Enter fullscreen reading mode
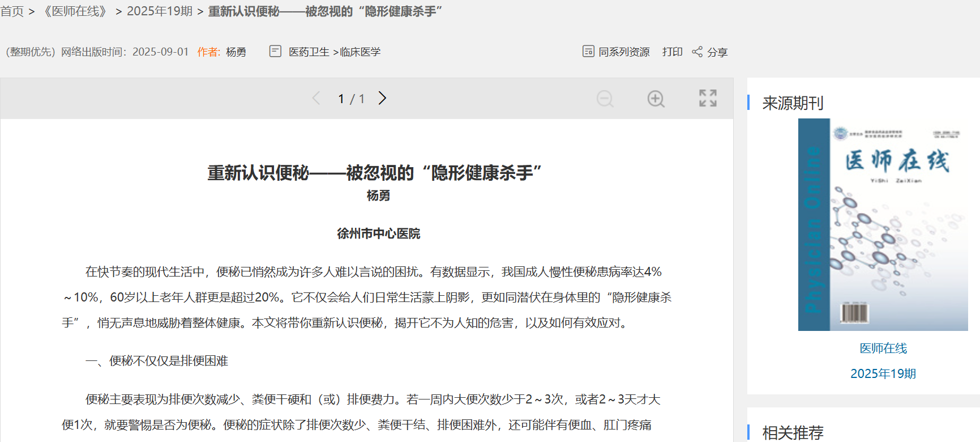Image resolution: width=980 pixels, height=442 pixels. pos(708,98)
